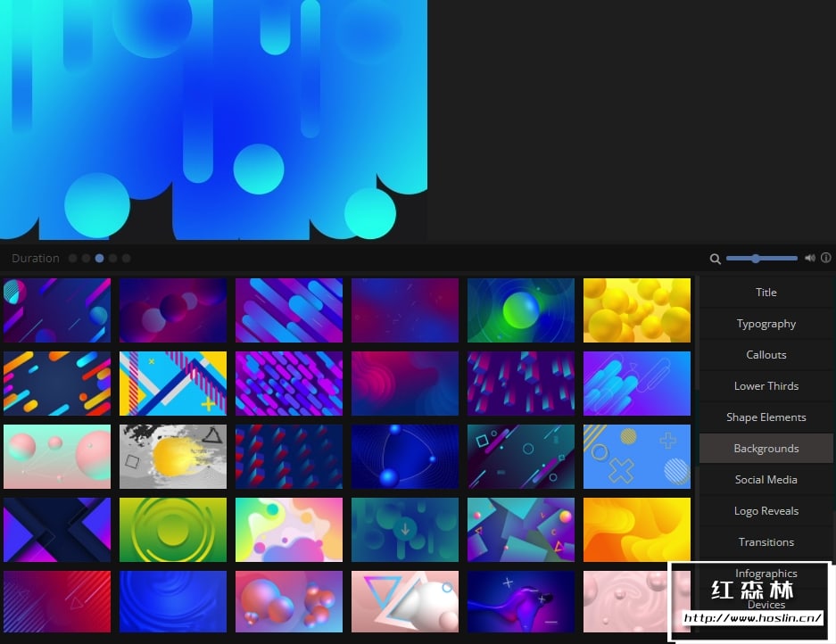The width and height of the screenshot is (836, 644).
Task: Select the fourth Duration dot
Action: pos(112,259)
